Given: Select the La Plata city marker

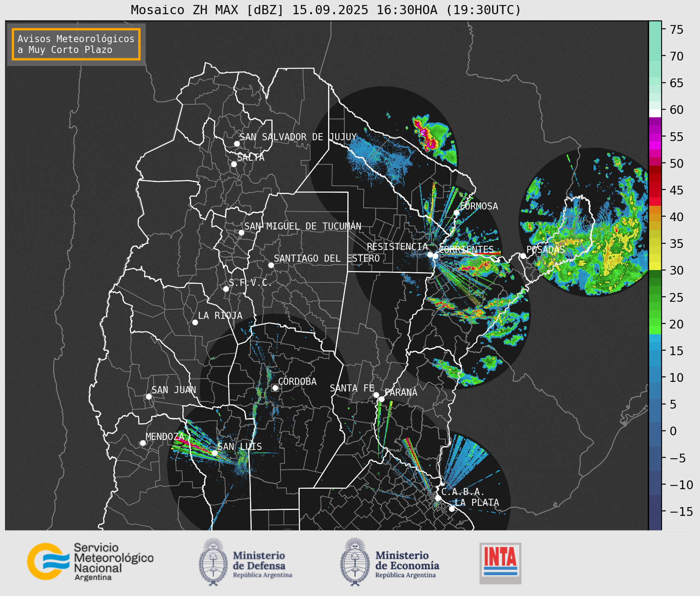Looking at the screenshot, I should coord(452,509).
